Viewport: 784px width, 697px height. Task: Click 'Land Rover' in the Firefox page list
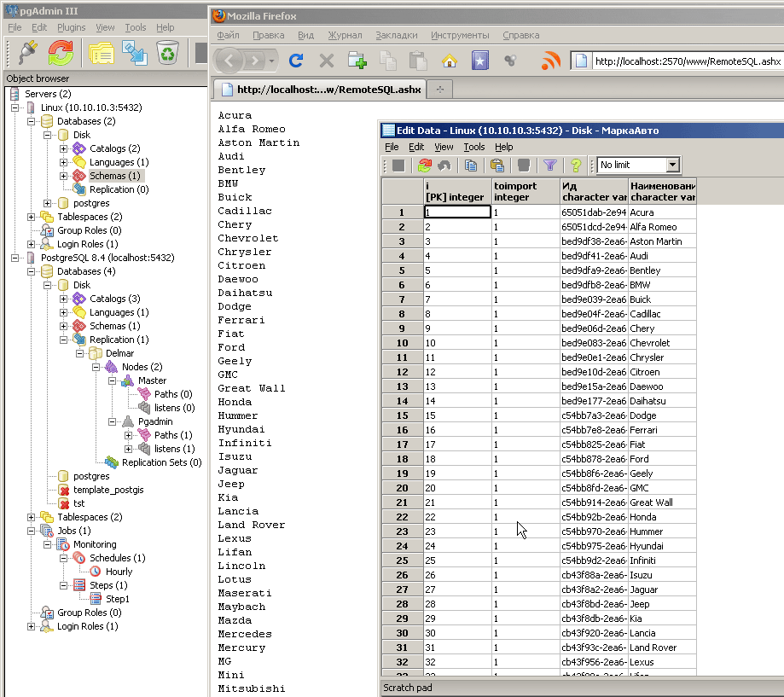252,525
